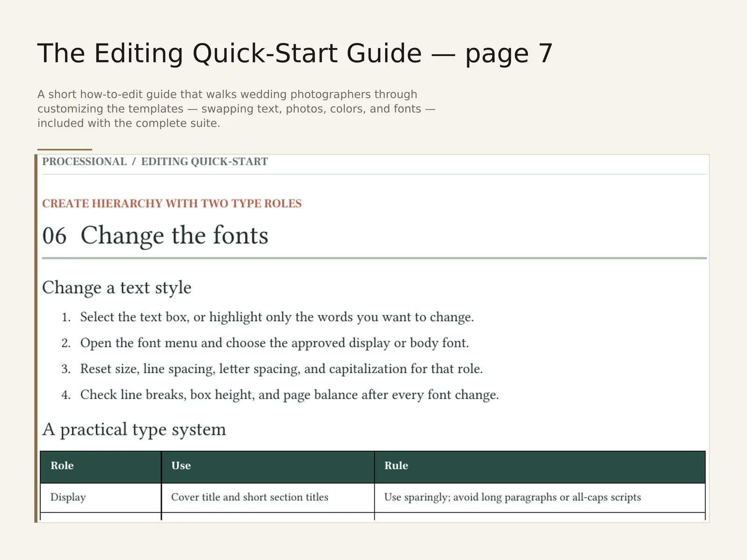The height and width of the screenshot is (560, 747).
Task: Click the description paragraph about wedding photographers
Action: click(x=236, y=109)
